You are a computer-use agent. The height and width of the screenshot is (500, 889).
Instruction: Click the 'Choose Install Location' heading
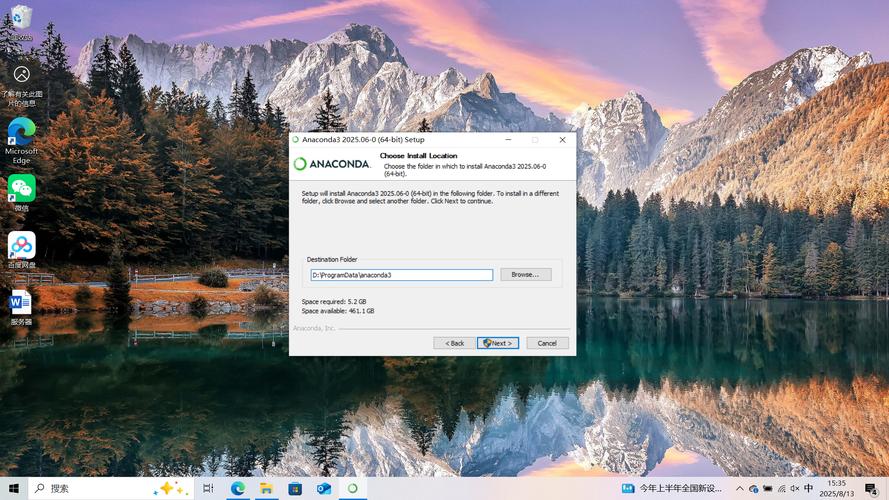click(x=418, y=155)
